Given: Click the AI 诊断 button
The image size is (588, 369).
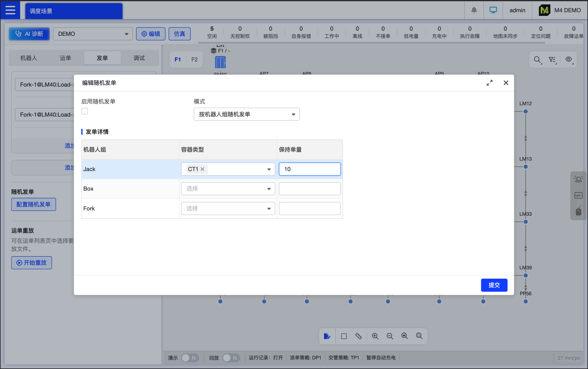Looking at the screenshot, I should 29,34.
